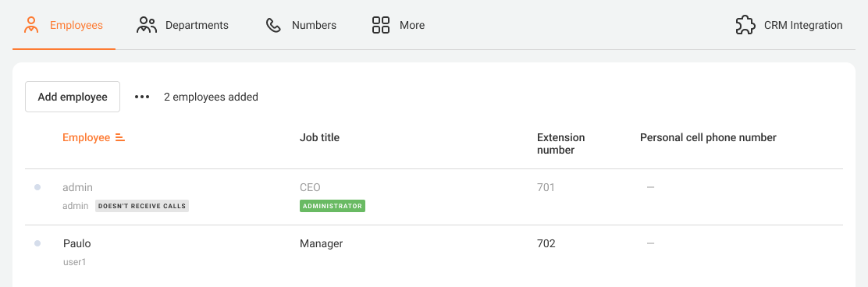
Task: Click the Add employee button
Action: coord(73,97)
